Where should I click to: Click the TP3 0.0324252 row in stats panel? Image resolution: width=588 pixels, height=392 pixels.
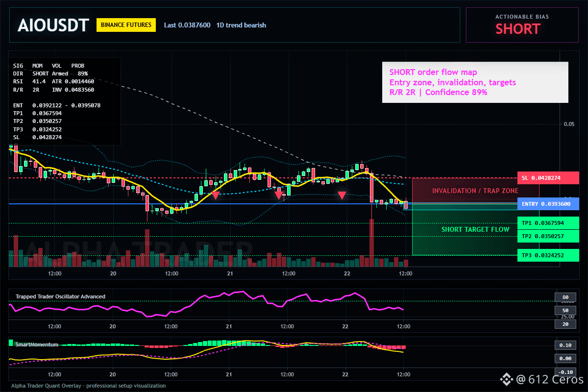pyautogui.click(x=37, y=129)
